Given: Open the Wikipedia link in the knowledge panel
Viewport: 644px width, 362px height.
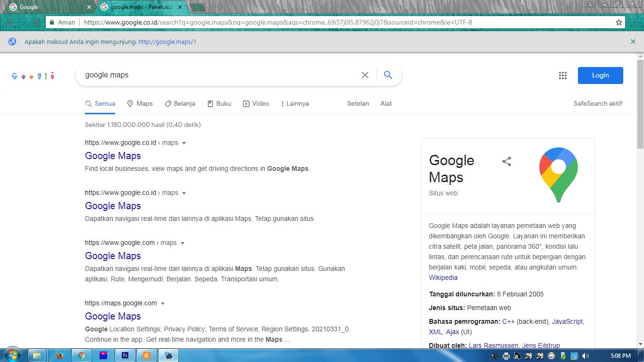Looking at the screenshot, I should 443,278.
